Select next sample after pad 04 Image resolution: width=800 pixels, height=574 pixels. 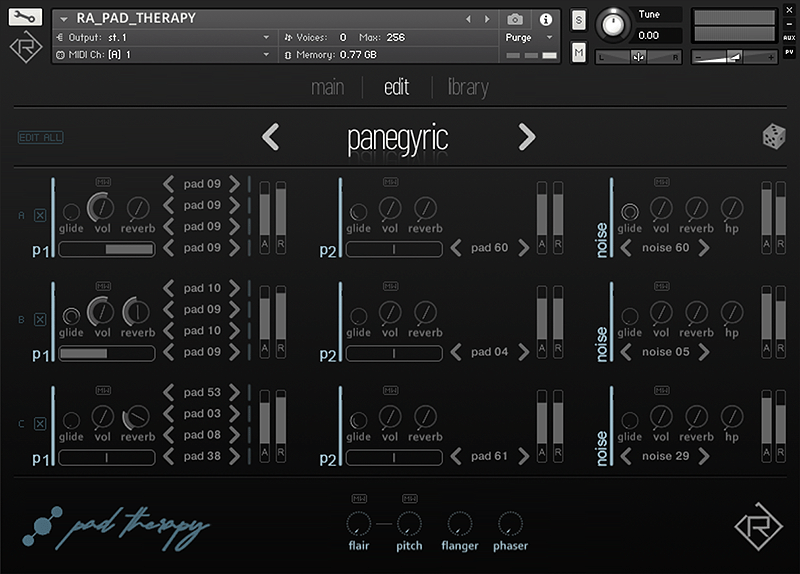(523, 352)
